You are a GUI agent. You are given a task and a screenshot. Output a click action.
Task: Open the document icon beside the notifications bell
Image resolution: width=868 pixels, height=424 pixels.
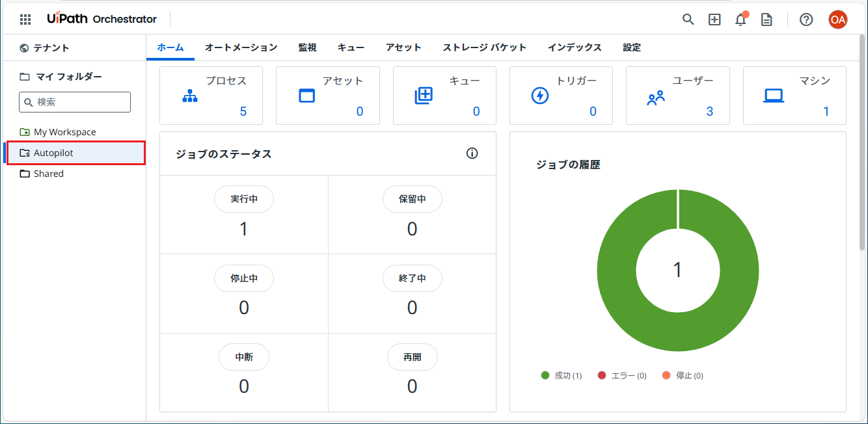pyautogui.click(x=767, y=20)
